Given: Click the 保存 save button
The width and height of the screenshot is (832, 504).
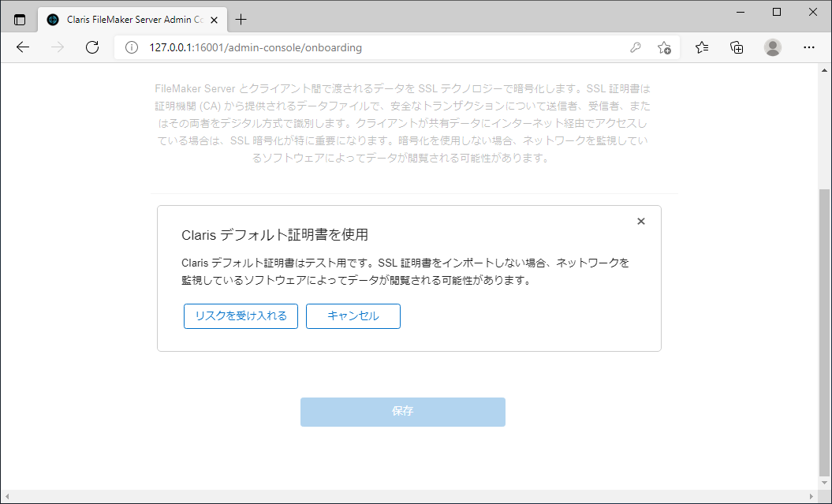Looking at the screenshot, I should pyautogui.click(x=402, y=412).
